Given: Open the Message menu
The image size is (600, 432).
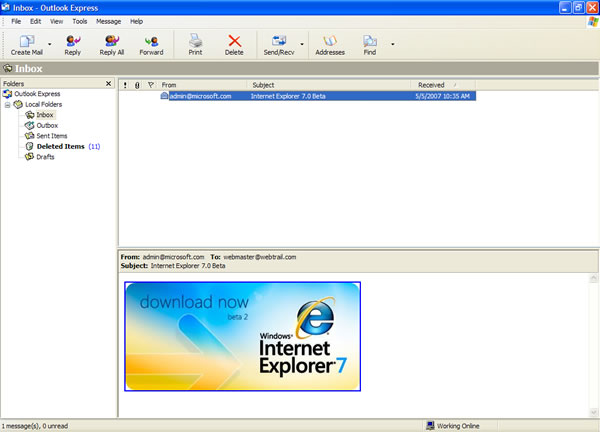Looking at the screenshot, I should pos(108,21).
